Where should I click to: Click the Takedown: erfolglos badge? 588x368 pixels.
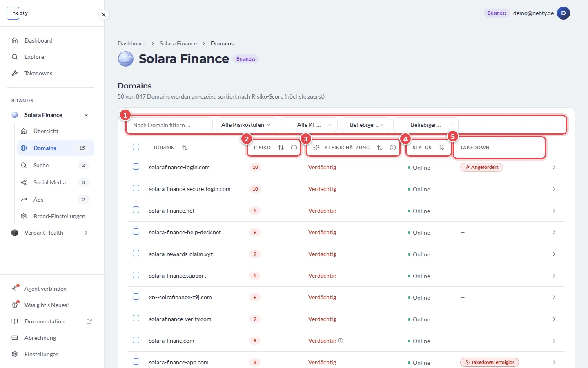[490, 362]
